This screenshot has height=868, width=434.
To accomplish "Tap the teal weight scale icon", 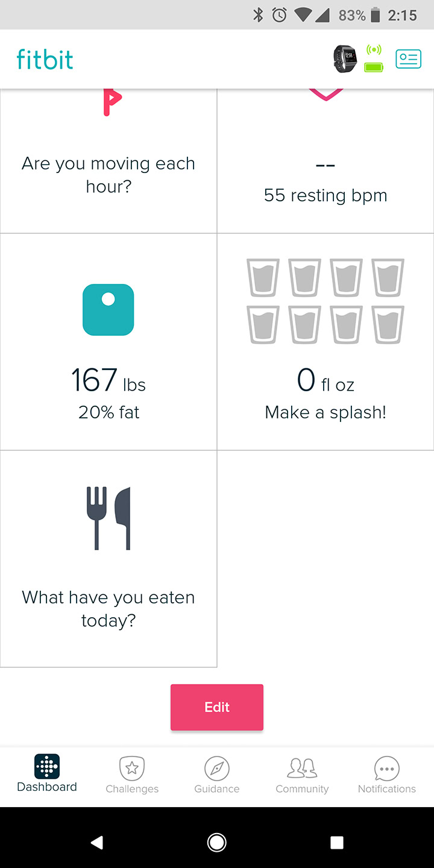I will 108,310.
